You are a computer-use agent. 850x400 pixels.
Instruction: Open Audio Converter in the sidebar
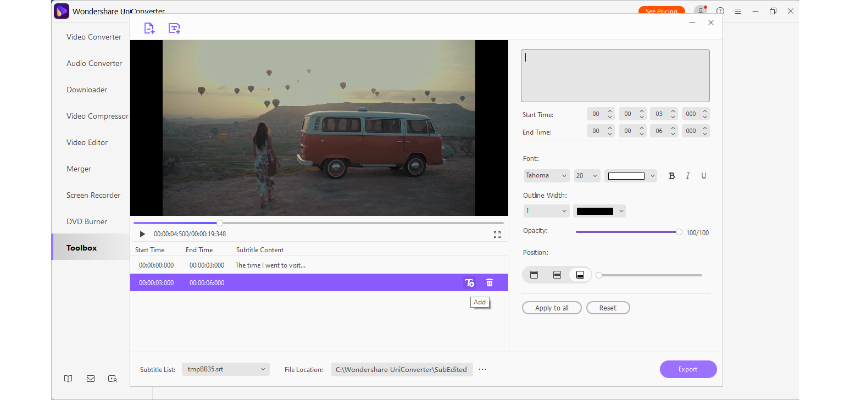click(x=94, y=63)
